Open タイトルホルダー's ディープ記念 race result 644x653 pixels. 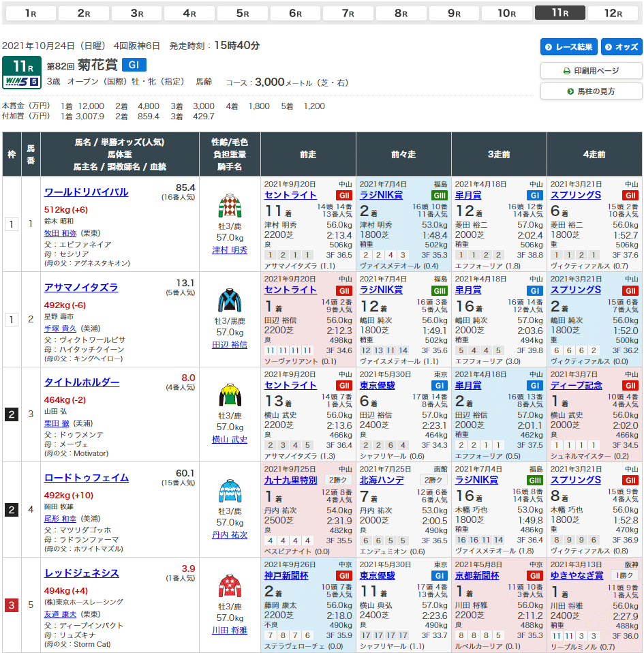(x=576, y=386)
